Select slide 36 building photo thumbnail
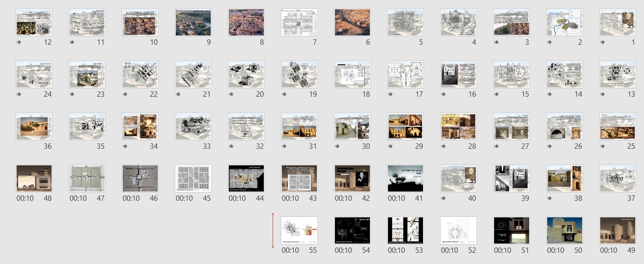The image size is (644, 264). (x=34, y=126)
